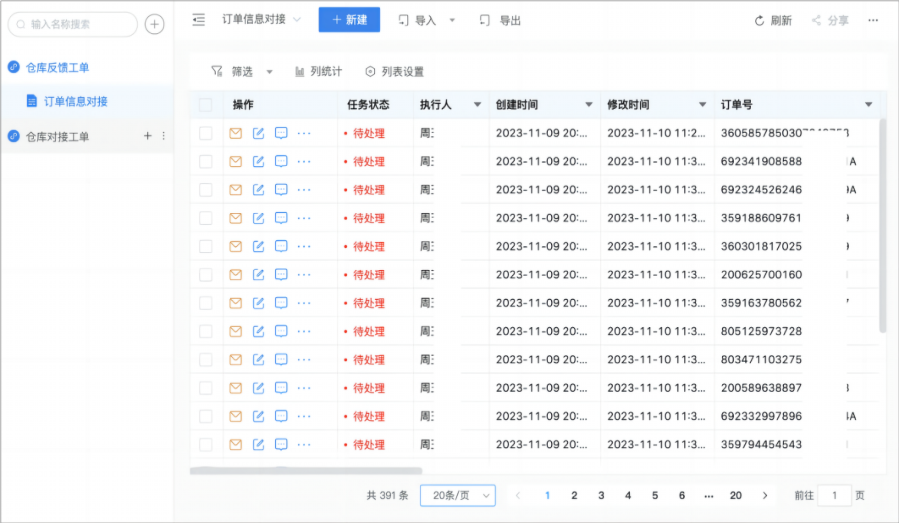The height and width of the screenshot is (523, 899).
Task: Click the edit icon in row 200625700160
Action: [259, 275]
